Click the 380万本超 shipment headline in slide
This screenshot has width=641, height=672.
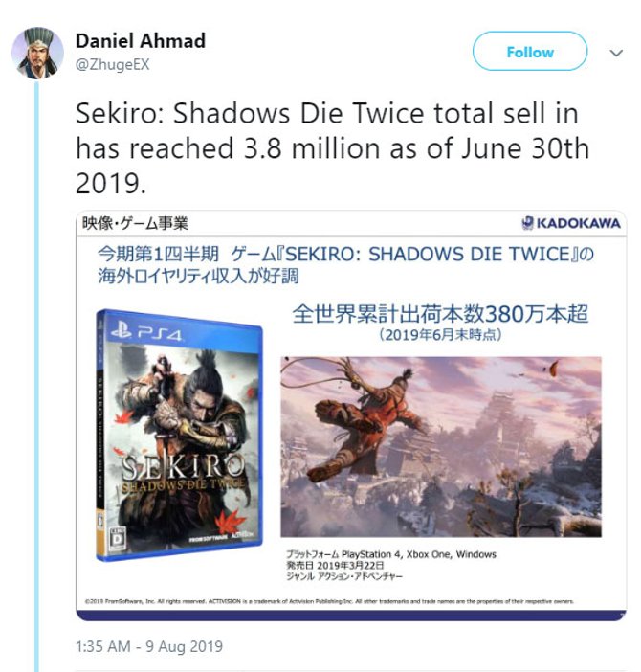pos(441,314)
